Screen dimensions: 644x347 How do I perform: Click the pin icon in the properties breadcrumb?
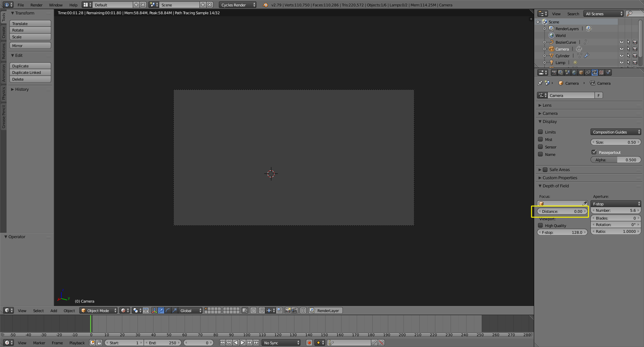point(540,83)
